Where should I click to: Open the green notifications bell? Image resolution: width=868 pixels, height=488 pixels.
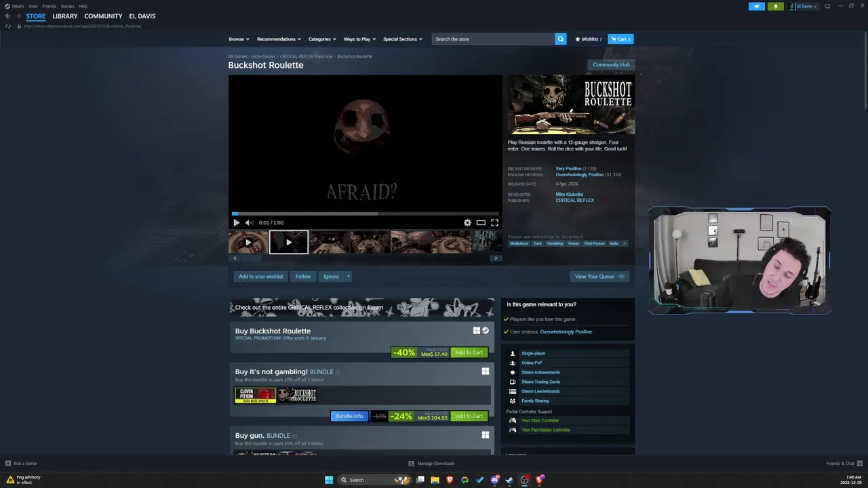coord(776,6)
